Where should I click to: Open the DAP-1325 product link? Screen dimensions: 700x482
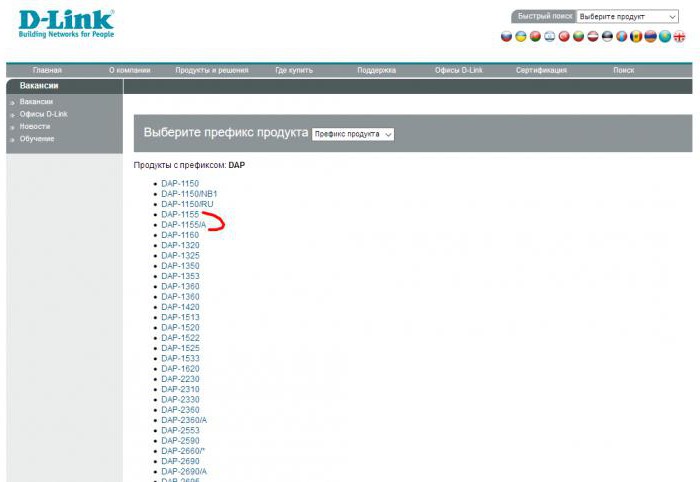click(180, 255)
